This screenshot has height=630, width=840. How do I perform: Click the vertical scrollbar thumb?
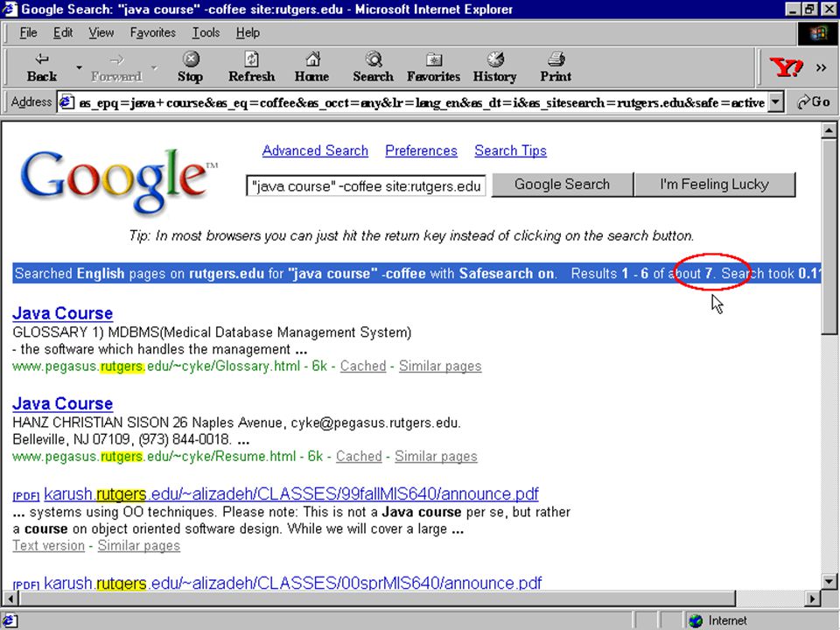pyautogui.click(x=829, y=236)
